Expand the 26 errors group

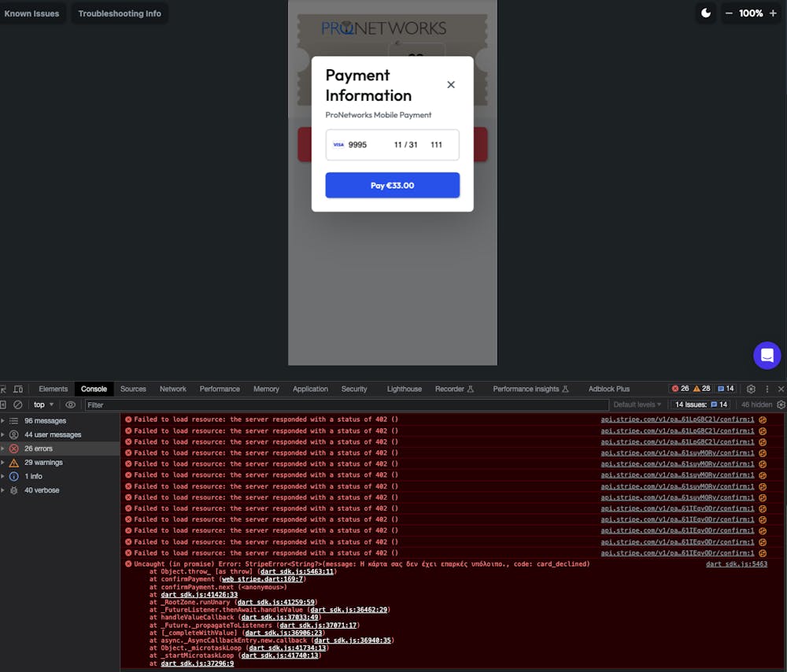[x=3, y=449]
